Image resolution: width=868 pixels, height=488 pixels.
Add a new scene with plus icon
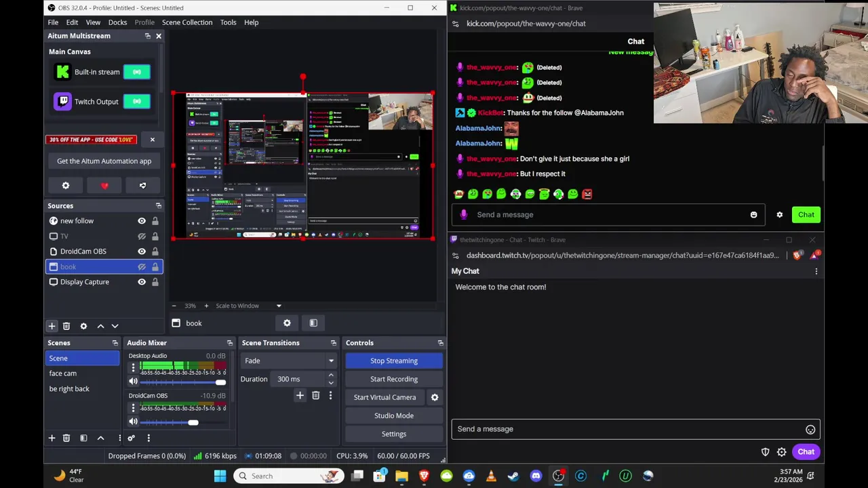coord(52,438)
